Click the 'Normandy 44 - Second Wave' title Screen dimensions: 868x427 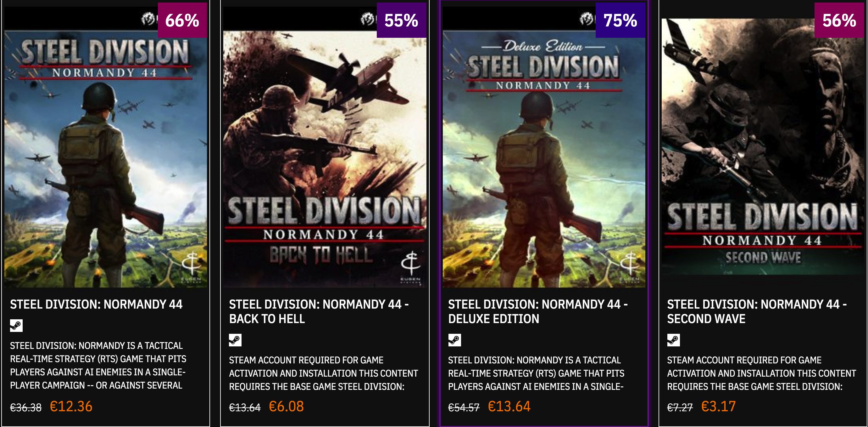pyautogui.click(x=756, y=311)
